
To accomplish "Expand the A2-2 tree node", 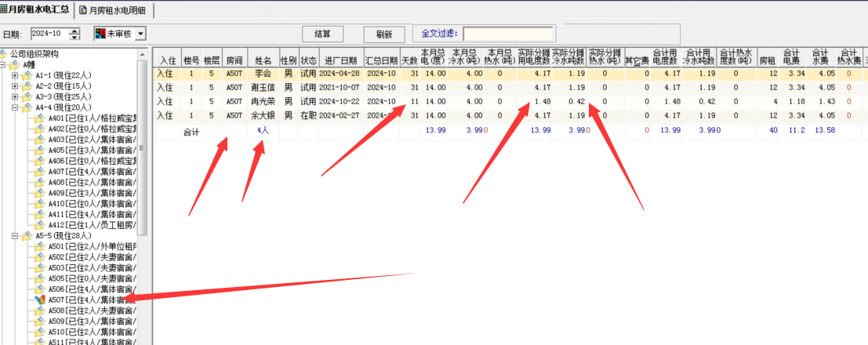I will (15, 86).
